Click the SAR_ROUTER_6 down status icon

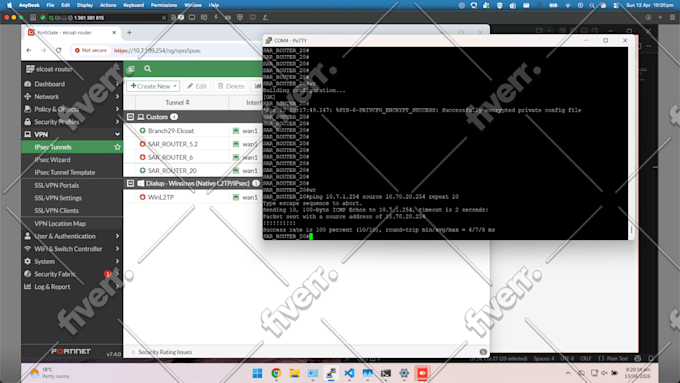[x=142, y=157]
